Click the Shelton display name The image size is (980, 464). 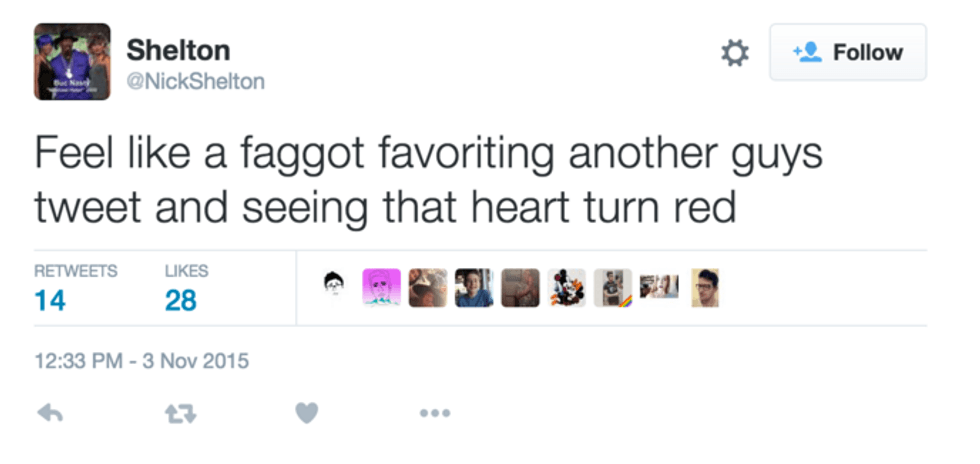tap(178, 50)
